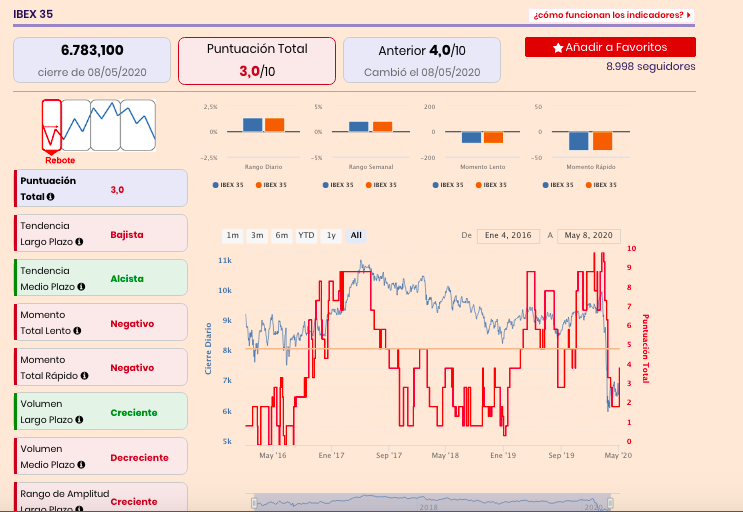This screenshot has width=743, height=512.
Task: Click Negativo value in Momento Total Rápido
Action: coord(132,368)
